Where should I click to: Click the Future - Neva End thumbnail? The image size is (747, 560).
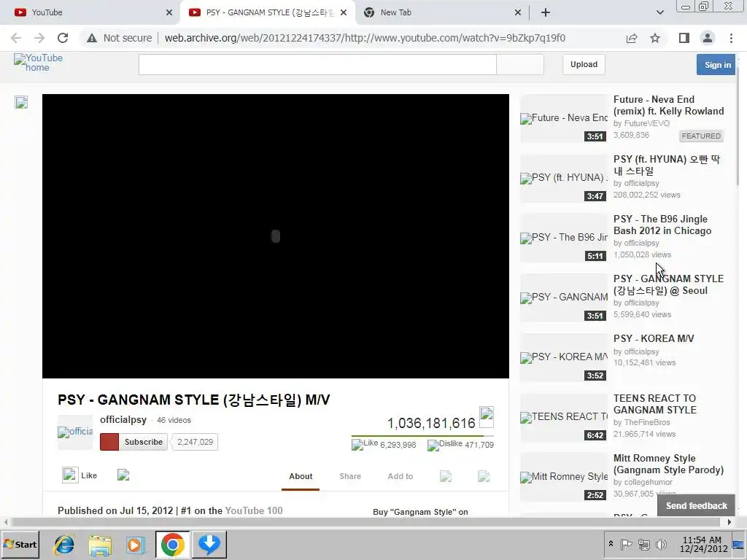pos(564,119)
